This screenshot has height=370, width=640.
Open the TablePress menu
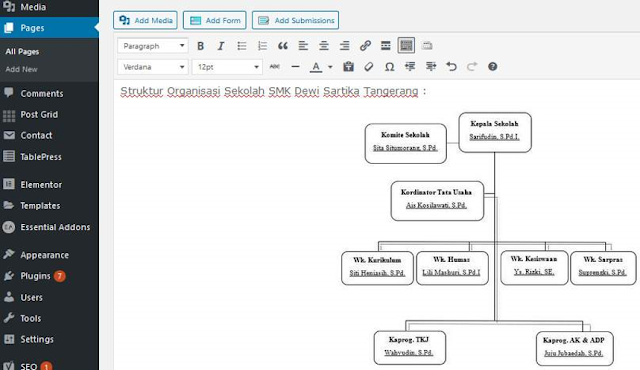point(49,157)
